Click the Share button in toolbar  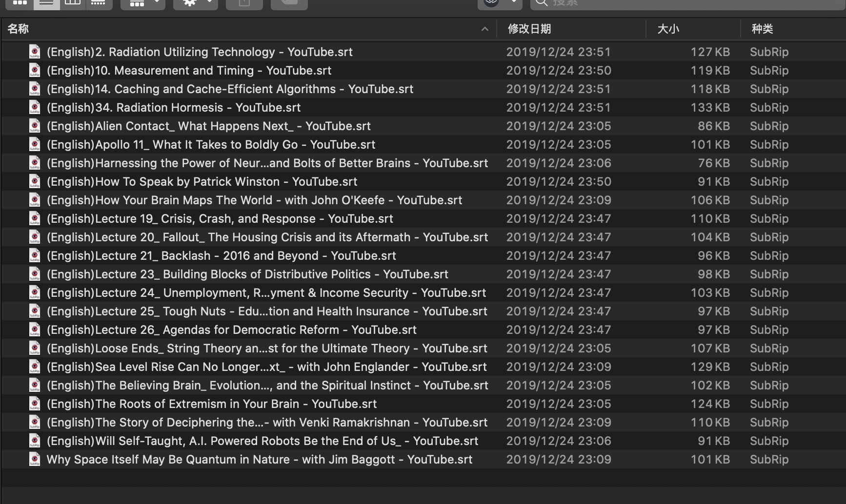pyautogui.click(x=244, y=3)
